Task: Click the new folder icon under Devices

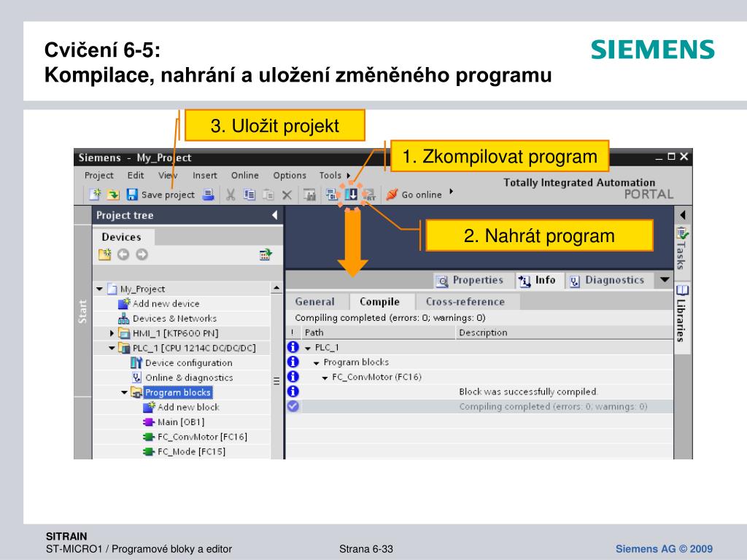Action: tap(104, 254)
